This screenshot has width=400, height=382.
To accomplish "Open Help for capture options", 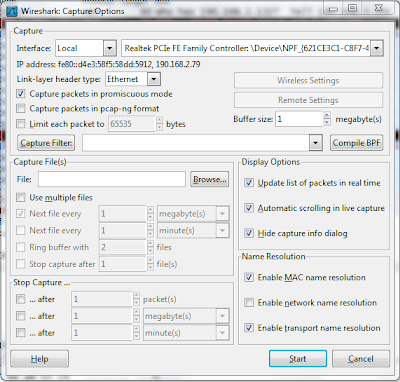I will click(40, 359).
